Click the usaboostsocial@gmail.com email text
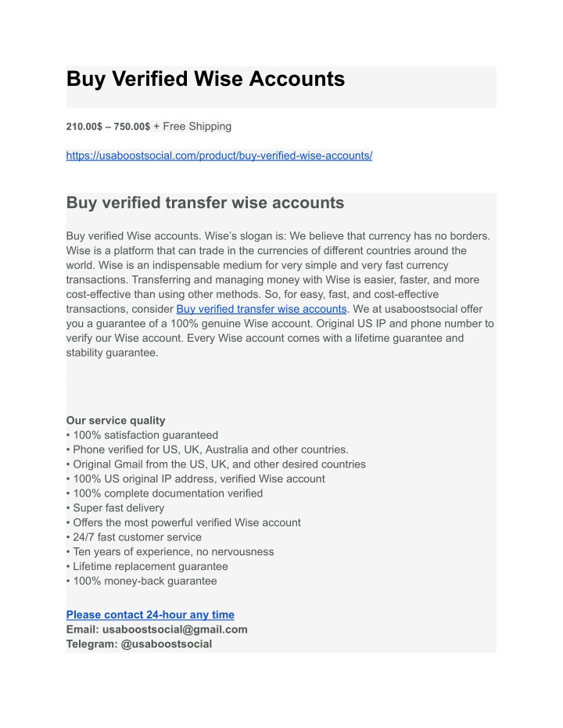Image resolution: width=563 pixels, height=728 pixels. point(175,629)
